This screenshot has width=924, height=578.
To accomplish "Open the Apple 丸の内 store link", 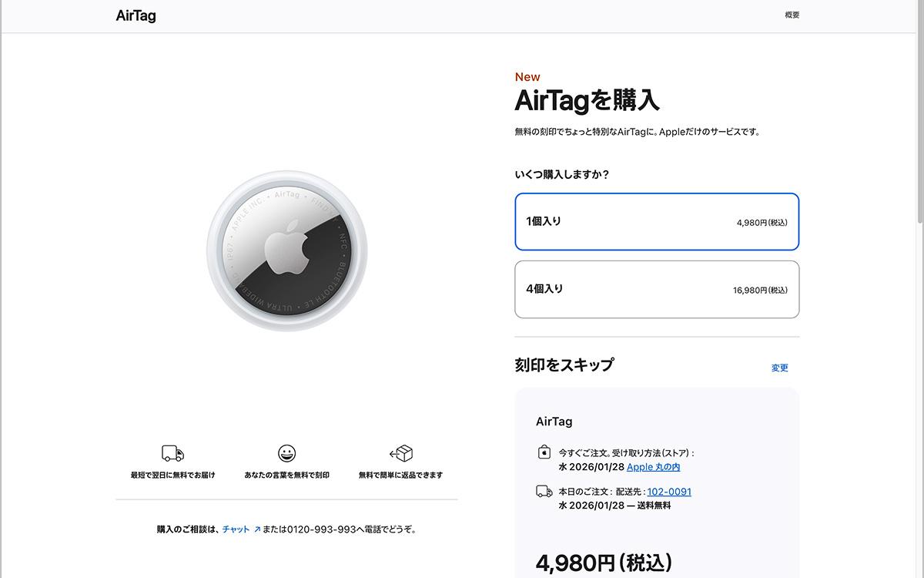I will pos(652,469).
